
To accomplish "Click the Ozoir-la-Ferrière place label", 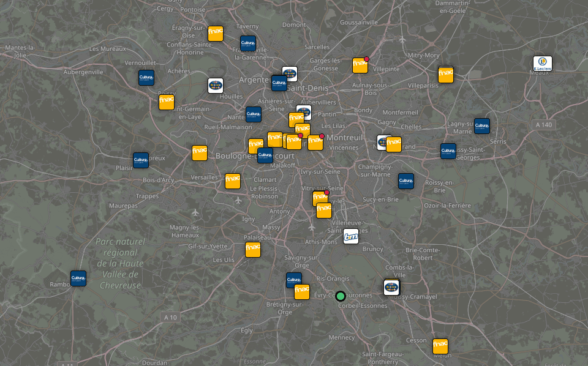I will point(447,205).
